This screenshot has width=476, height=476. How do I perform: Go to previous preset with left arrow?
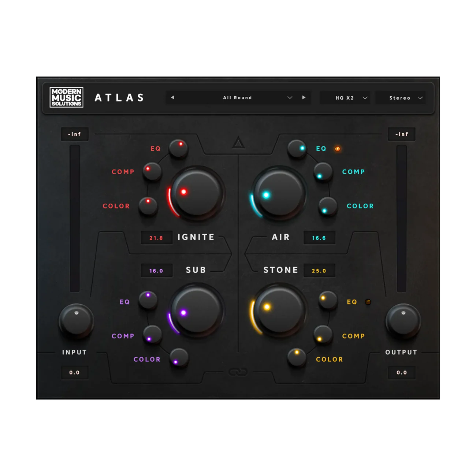click(172, 98)
